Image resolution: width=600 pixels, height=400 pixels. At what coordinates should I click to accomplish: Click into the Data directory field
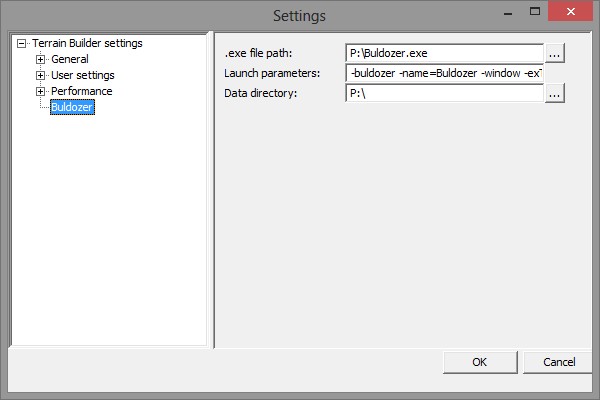[x=443, y=93]
